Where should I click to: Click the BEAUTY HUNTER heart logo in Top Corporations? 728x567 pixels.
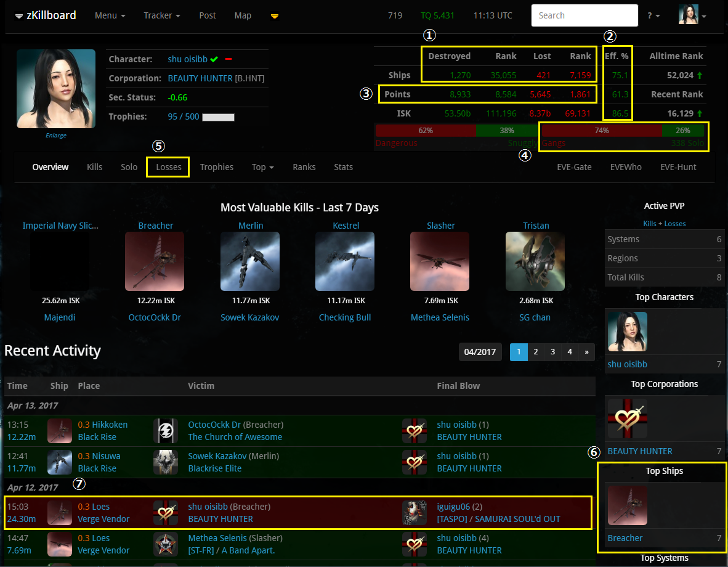point(627,418)
